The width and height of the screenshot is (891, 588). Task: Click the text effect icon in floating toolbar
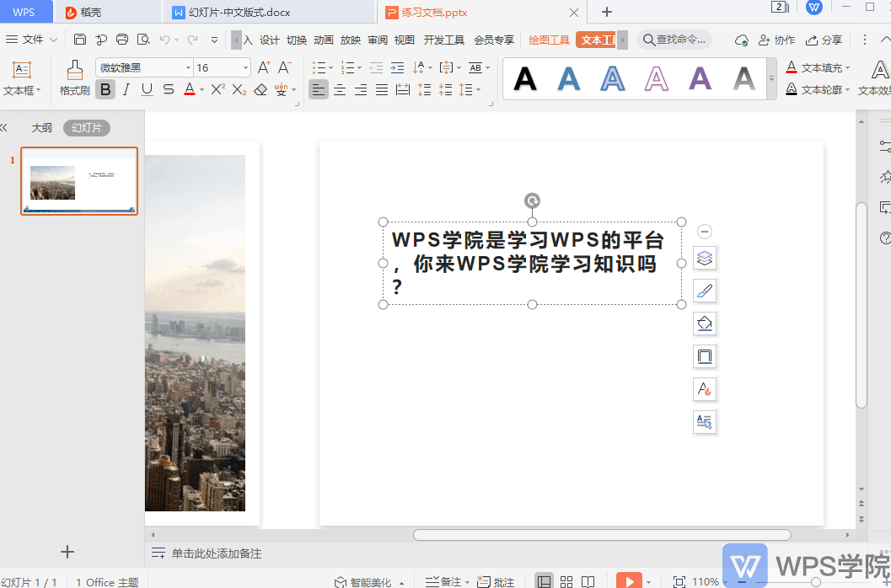(705, 389)
